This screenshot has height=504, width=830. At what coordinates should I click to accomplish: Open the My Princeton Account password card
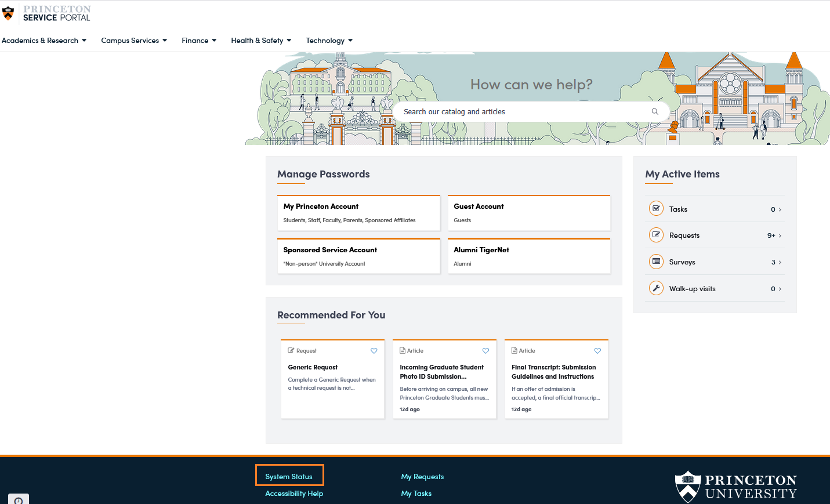tap(358, 213)
